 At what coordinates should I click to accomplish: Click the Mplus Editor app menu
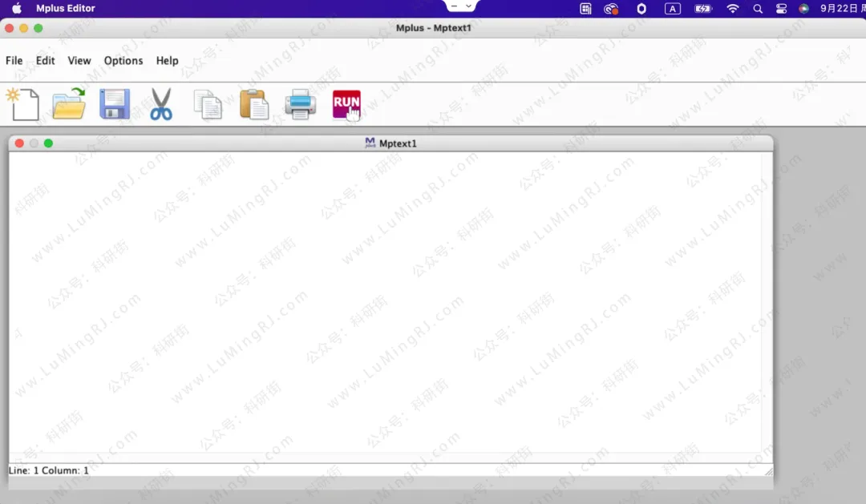point(65,8)
